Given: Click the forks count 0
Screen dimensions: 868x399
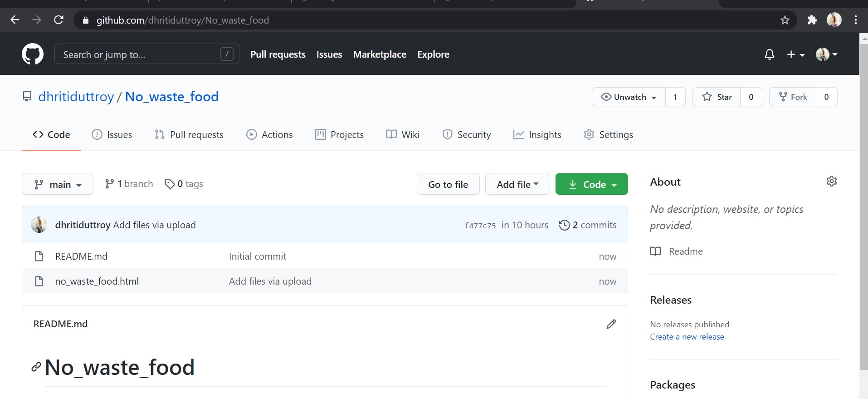Looking at the screenshot, I should [x=826, y=97].
